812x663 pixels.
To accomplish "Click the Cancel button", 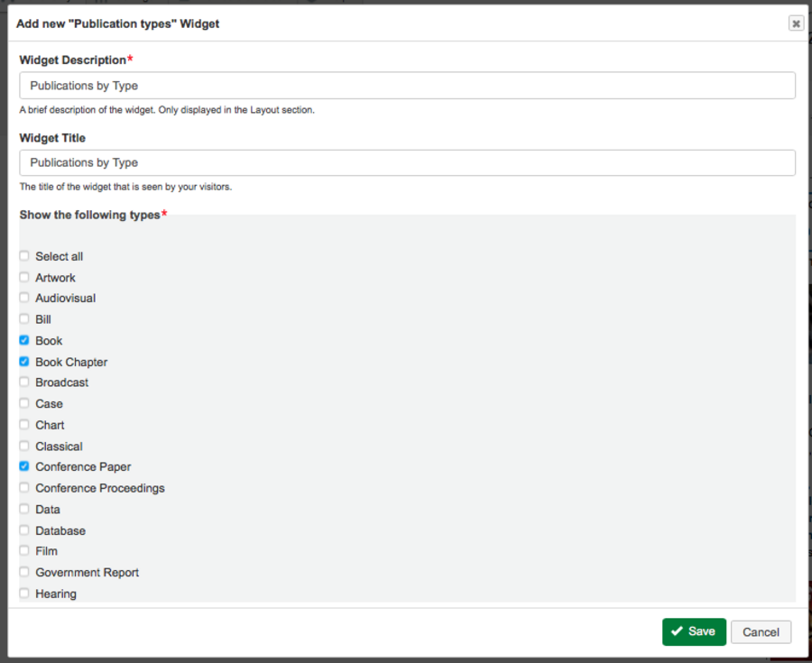I will [x=761, y=632].
